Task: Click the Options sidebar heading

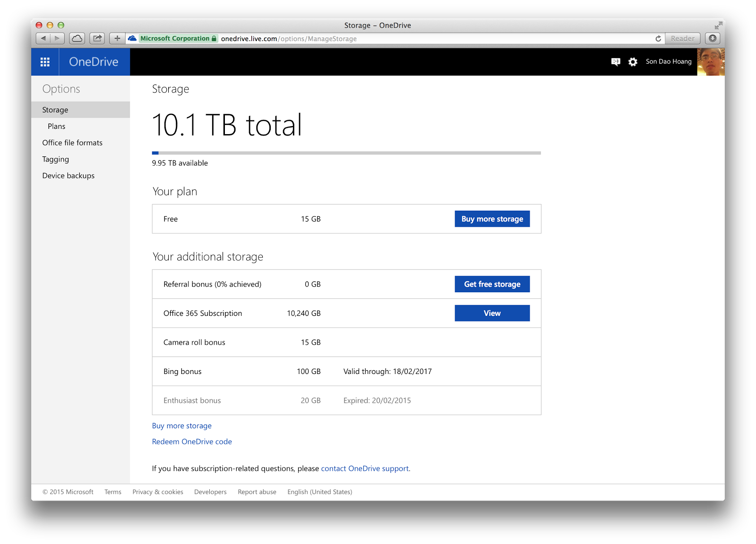Action: [61, 89]
